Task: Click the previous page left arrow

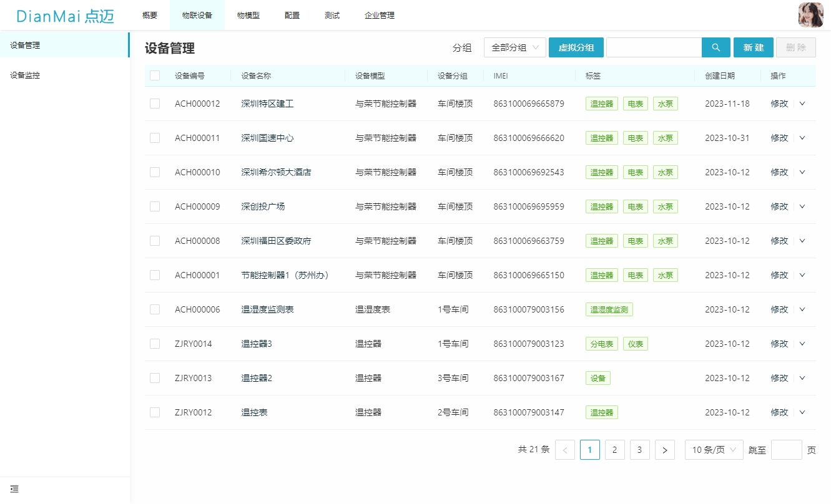Action: (x=565, y=450)
